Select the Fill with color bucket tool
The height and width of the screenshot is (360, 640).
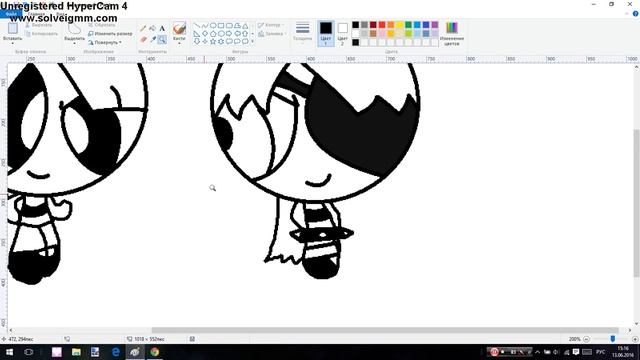tap(153, 29)
